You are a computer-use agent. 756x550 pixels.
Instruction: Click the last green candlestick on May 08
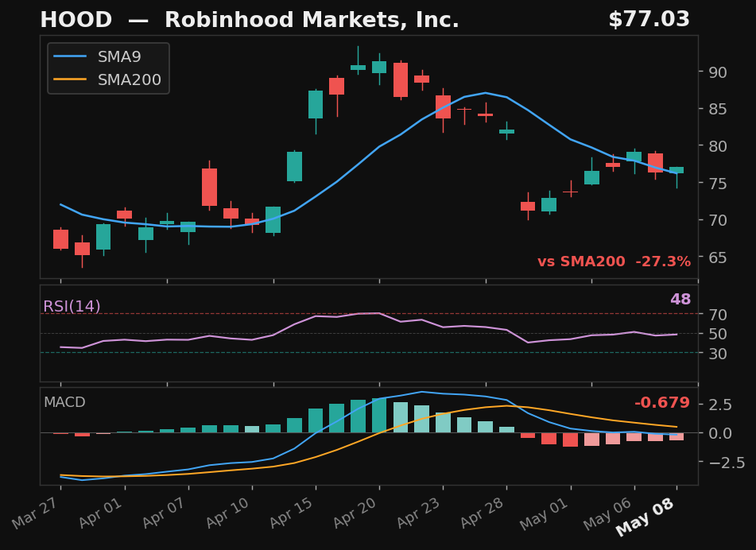point(677,170)
